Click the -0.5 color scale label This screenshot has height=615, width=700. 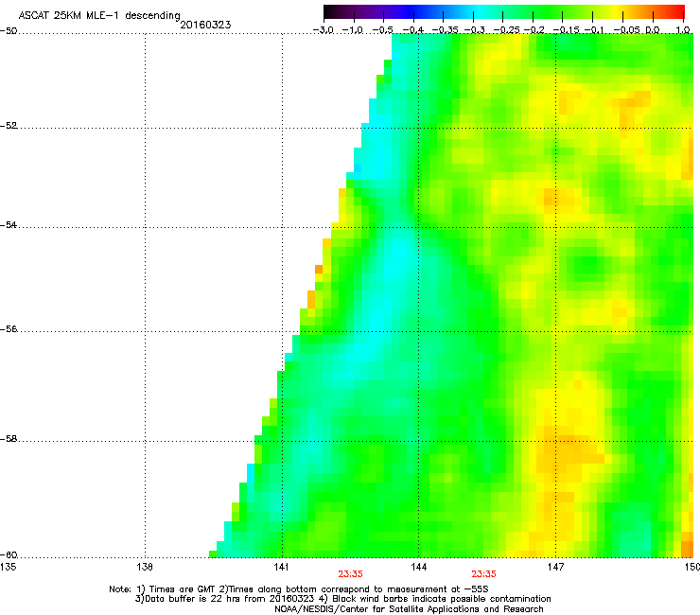point(382,30)
